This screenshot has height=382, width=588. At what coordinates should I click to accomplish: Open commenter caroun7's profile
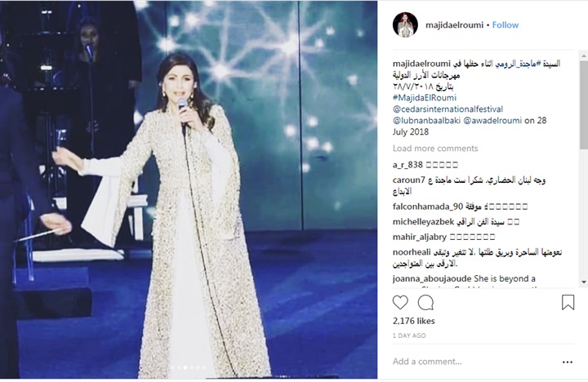(x=409, y=180)
